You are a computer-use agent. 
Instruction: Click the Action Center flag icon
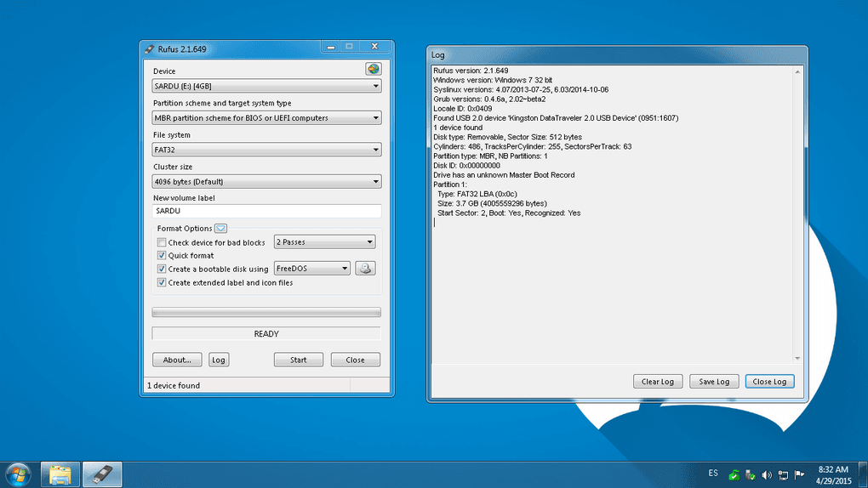(799, 474)
